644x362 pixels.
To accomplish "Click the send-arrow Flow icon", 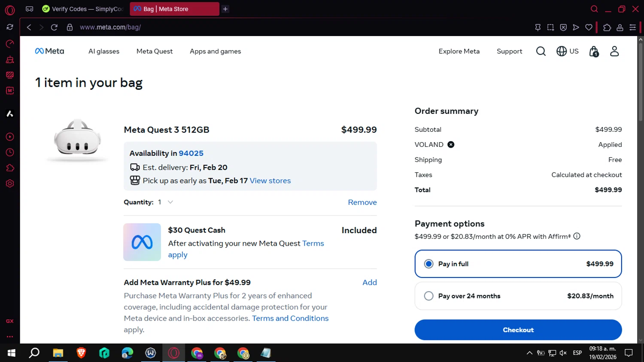I will [x=576, y=27].
